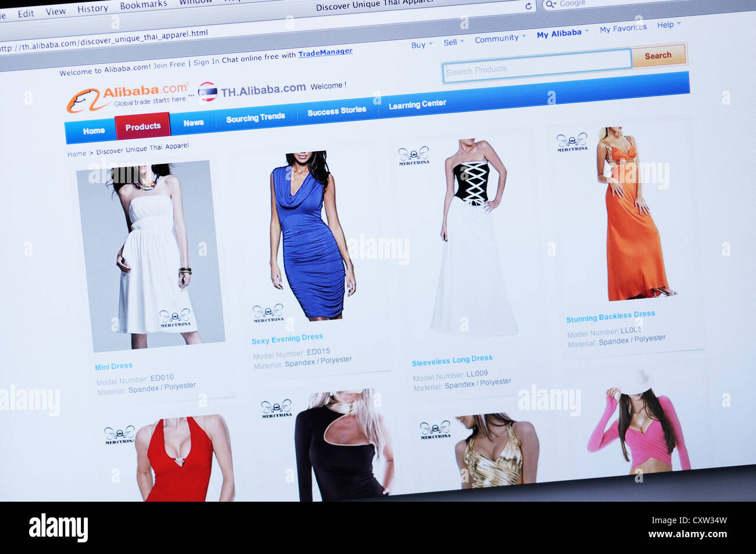The image size is (756, 554).
Task: Open the Bookmarks menu
Action: [x=143, y=5]
